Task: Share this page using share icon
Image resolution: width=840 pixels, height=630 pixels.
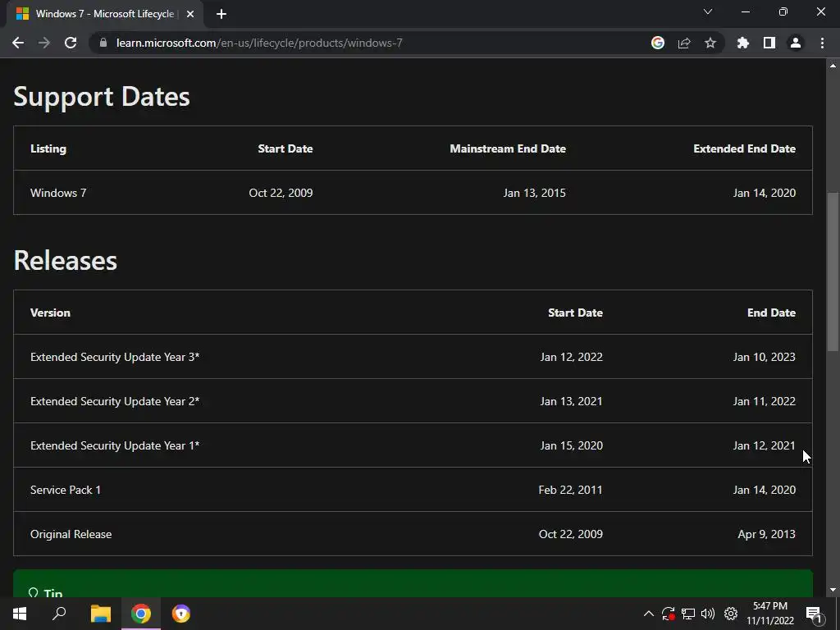Action: click(684, 43)
